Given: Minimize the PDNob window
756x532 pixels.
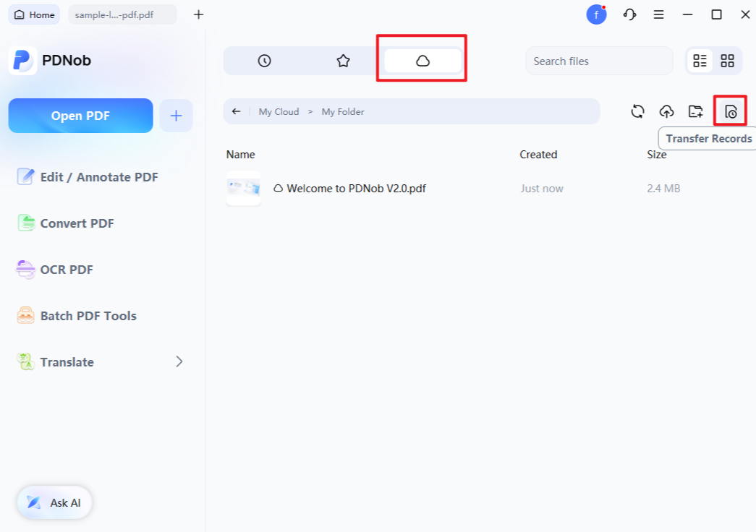Looking at the screenshot, I should point(687,15).
